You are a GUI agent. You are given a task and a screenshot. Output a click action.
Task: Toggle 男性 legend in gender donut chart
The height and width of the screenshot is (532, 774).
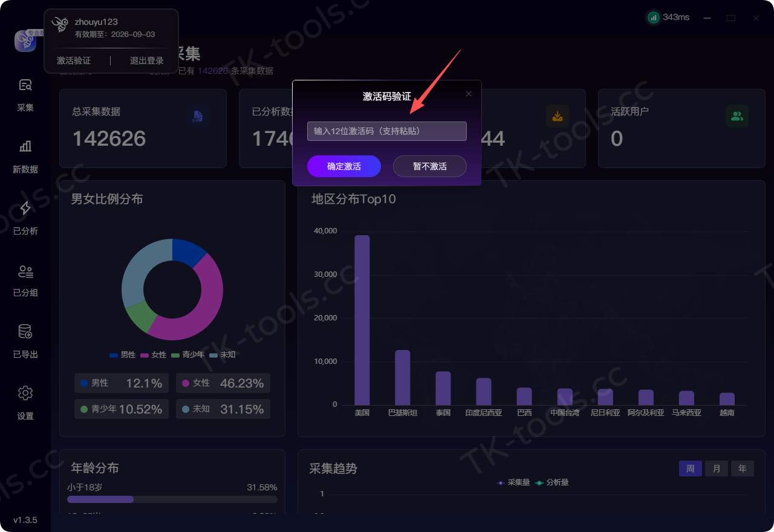[123, 355]
